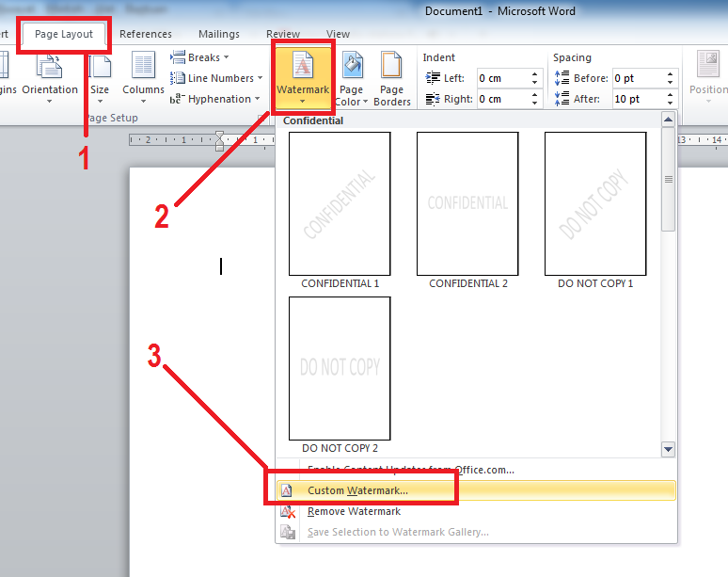
Task: Click the watermark gallery scroll down arrow
Action: point(668,449)
